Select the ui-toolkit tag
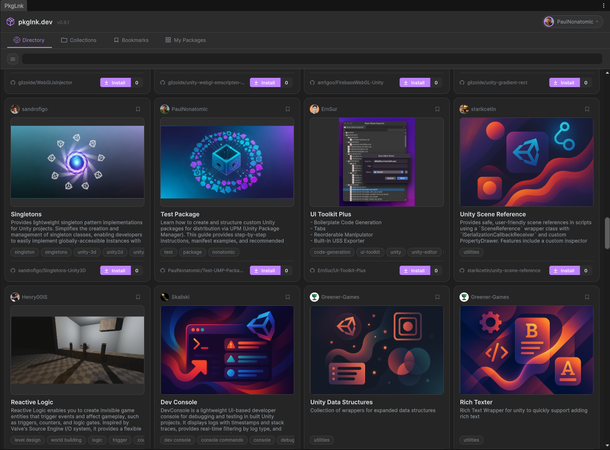 (x=370, y=252)
